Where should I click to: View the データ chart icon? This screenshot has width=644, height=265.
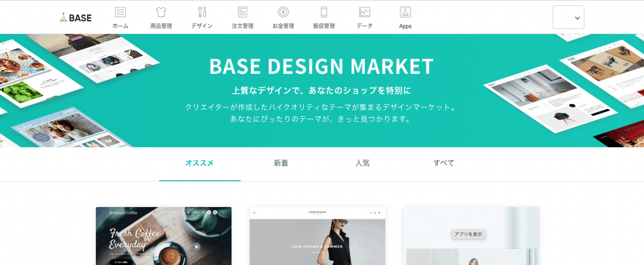(365, 12)
